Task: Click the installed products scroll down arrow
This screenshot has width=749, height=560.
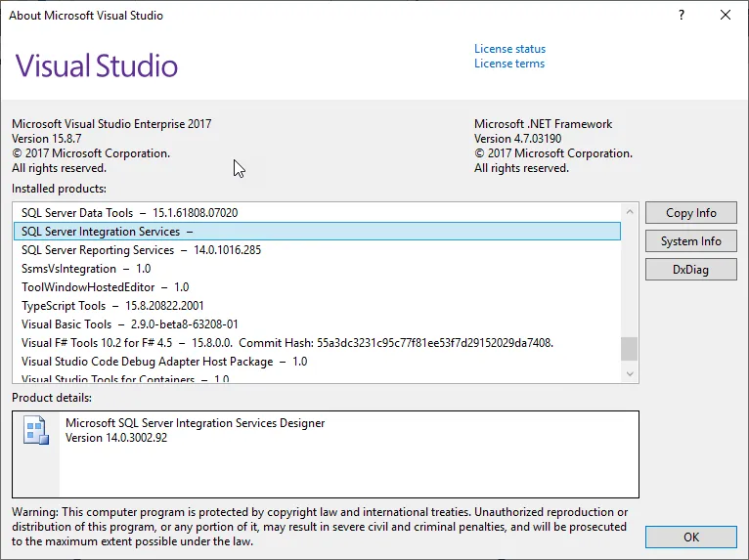Action: coord(630,373)
